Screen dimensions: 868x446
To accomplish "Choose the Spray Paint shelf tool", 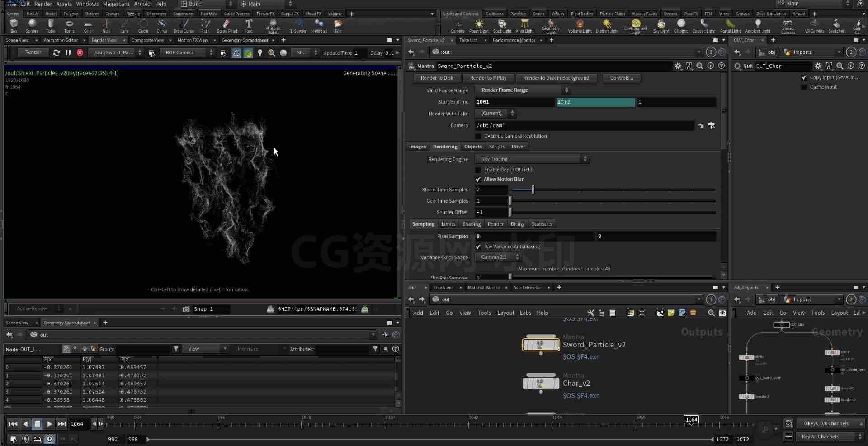I will point(227,26).
